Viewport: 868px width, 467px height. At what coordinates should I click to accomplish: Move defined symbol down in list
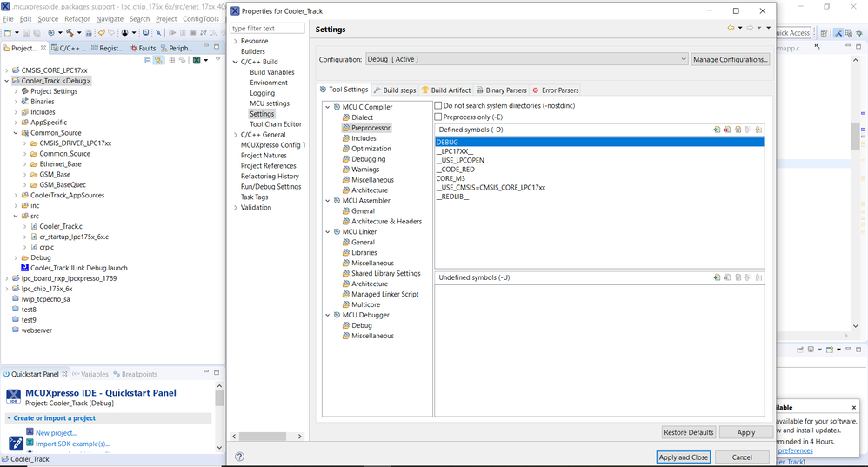coord(759,130)
